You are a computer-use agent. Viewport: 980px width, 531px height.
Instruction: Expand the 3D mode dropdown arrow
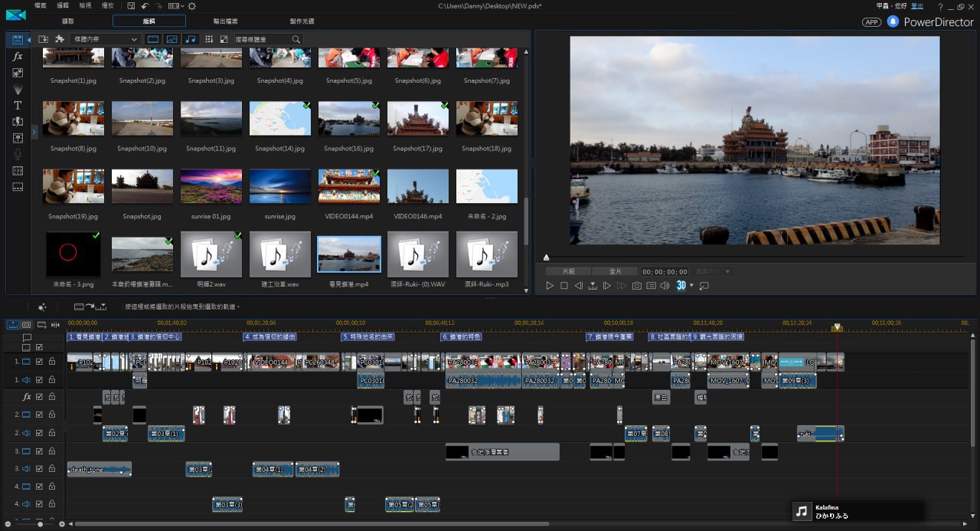[691, 286]
